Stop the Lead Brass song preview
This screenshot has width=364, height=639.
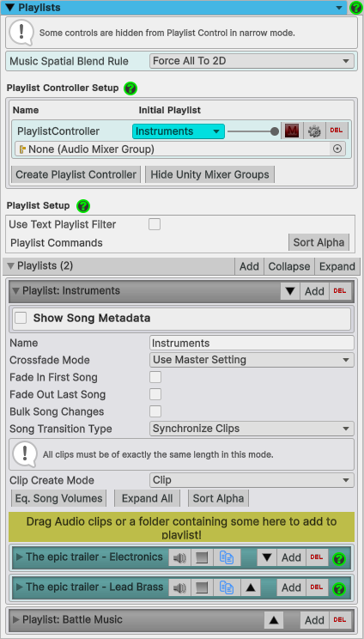[x=202, y=587]
